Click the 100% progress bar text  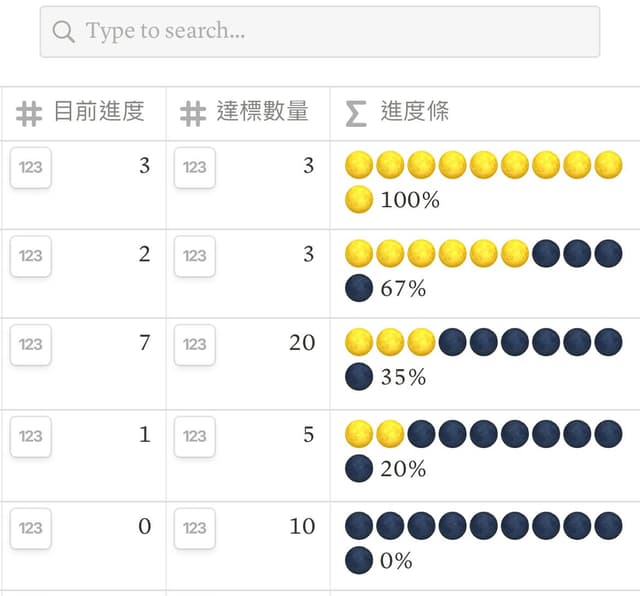click(x=410, y=200)
